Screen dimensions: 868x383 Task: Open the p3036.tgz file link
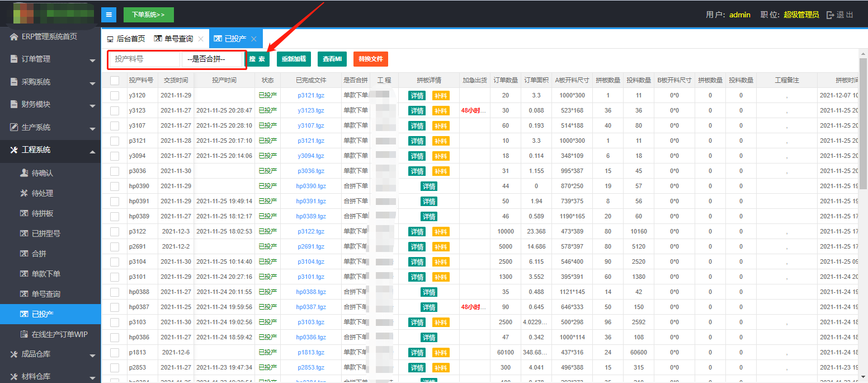pyautogui.click(x=310, y=171)
